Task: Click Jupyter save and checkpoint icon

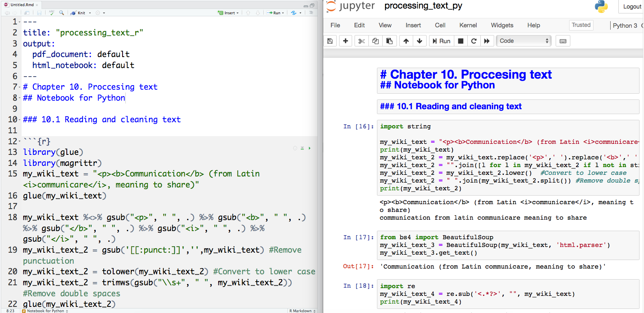Action: (x=330, y=41)
